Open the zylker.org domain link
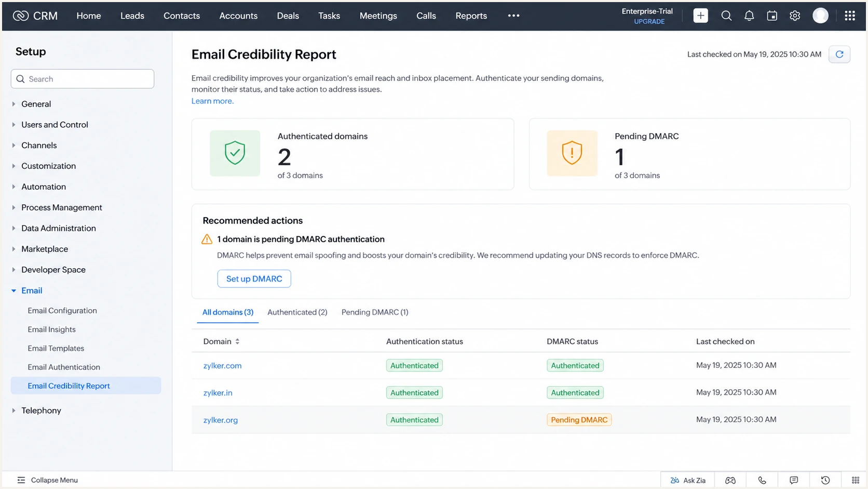Viewport: 868px width, 489px height. point(221,420)
